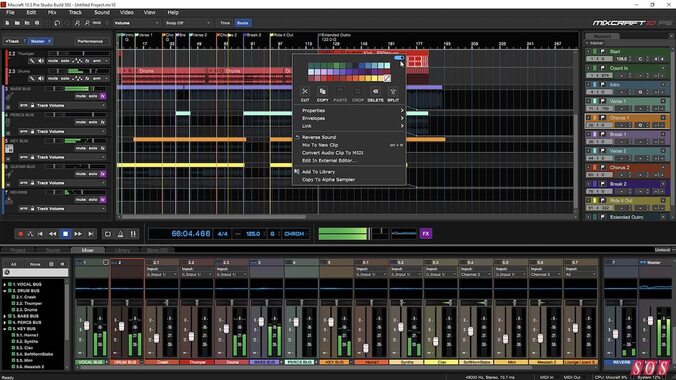Mute the Thumper track
The height and width of the screenshot is (380, 676).
click(53, 61)
